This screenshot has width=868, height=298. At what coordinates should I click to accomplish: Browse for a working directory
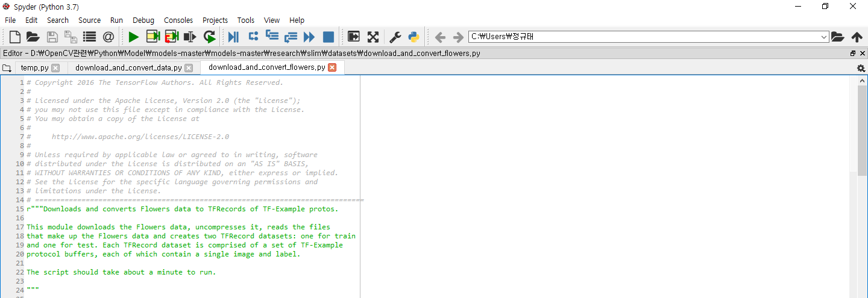coord(838,37)
